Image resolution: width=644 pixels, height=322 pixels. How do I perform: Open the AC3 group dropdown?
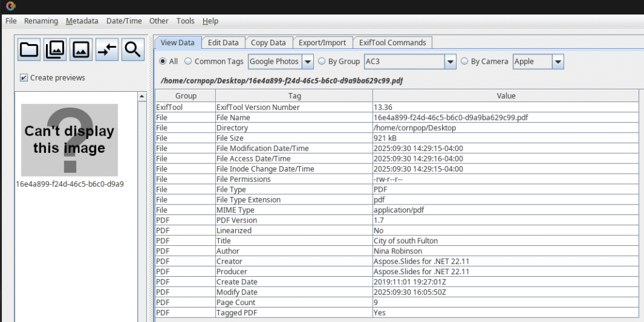(450, 62)
